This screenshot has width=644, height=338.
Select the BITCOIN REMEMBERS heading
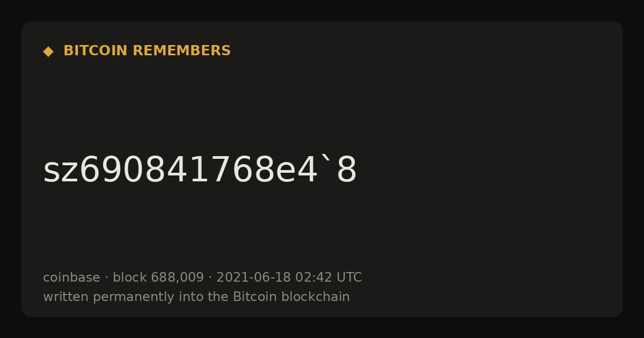[x=147, y=51]
